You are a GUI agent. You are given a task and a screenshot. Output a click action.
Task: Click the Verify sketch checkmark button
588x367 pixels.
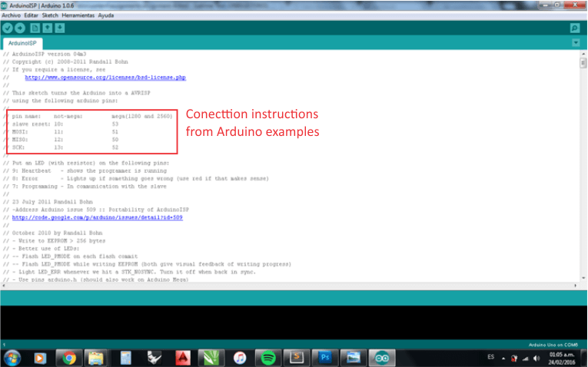tap(8, 28)
